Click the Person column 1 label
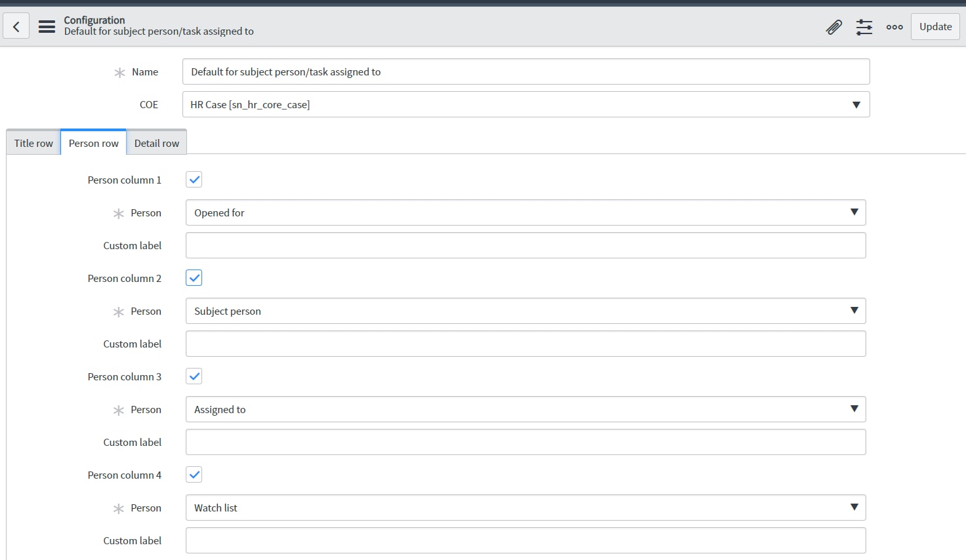 [125, 180]
